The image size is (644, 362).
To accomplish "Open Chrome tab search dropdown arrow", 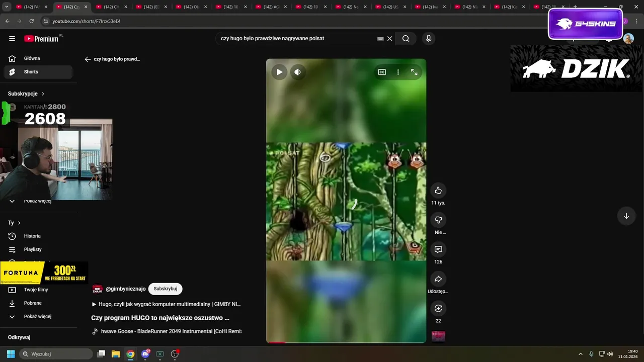I will 7,7.
